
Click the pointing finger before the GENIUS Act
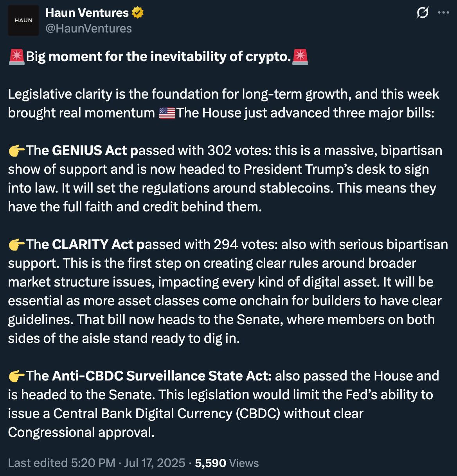pyautogui.click(x=16, y=150)
